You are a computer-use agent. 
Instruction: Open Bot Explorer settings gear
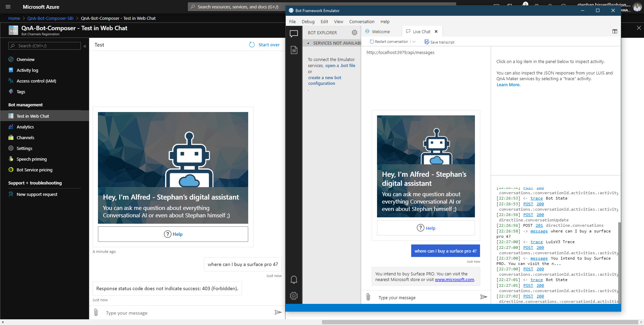(355, 33)
